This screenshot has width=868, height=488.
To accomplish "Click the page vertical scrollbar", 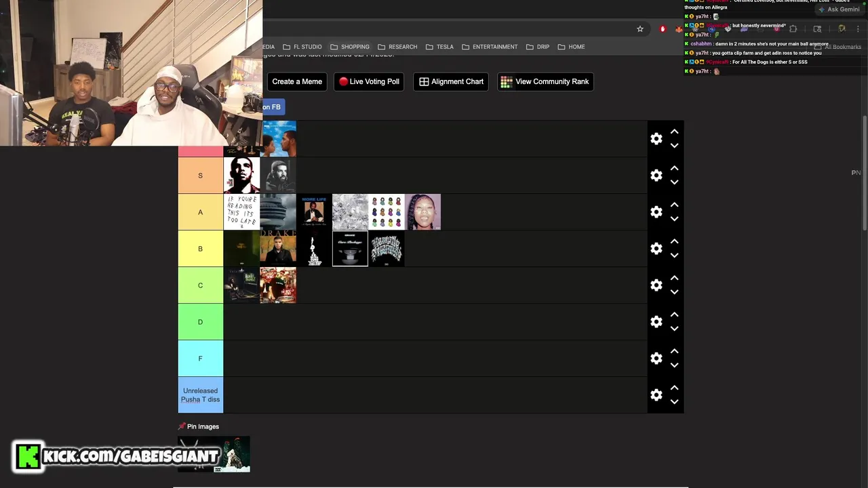I will (864, 173).
